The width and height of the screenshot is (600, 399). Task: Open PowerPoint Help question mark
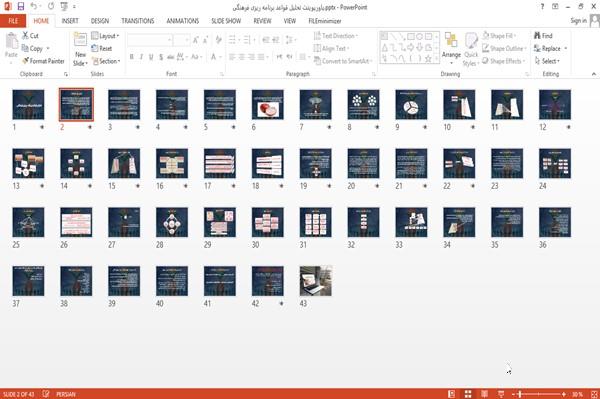tap(542, 7)
